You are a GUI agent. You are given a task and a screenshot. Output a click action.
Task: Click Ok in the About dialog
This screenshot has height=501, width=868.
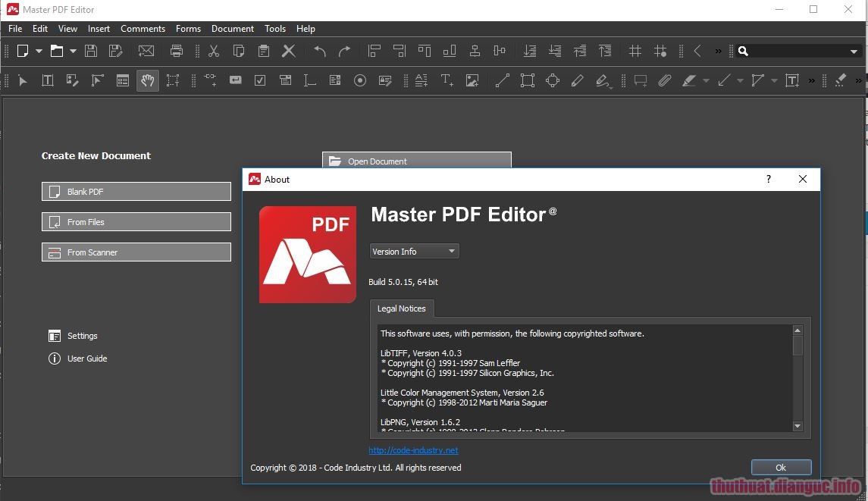click(x=781, y=468)
